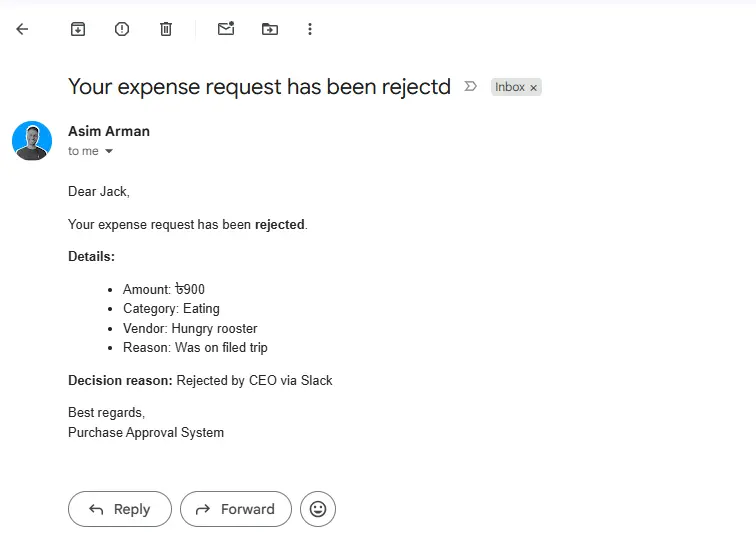The image size is (756, 550).
Task: Click 'Decision reason:' bold label
Action: tap(120, 380)
